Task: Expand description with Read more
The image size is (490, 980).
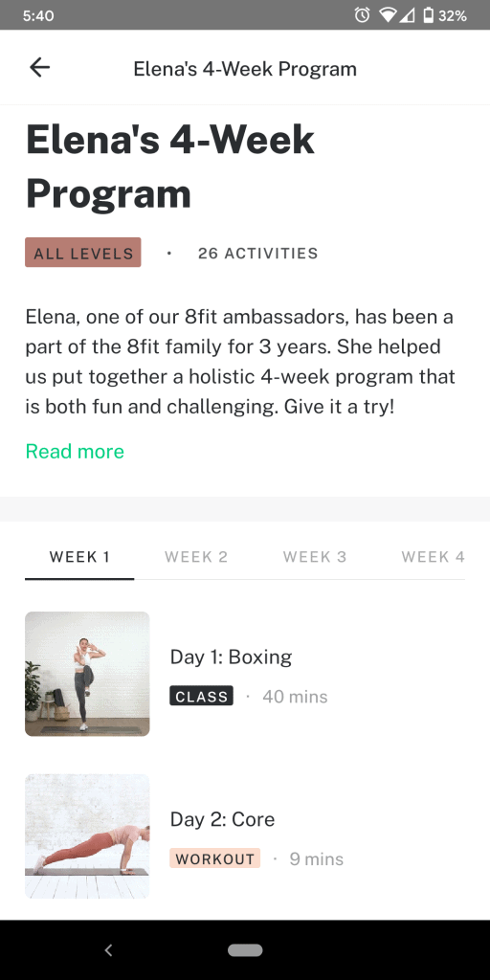Action: pyautogui.click(x=75, y=452)
